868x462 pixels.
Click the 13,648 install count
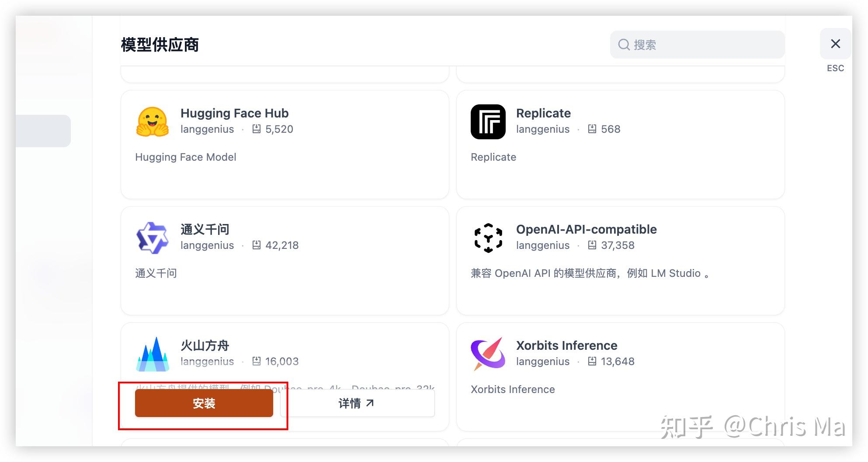pyautogui.click(x=618, y=362)
